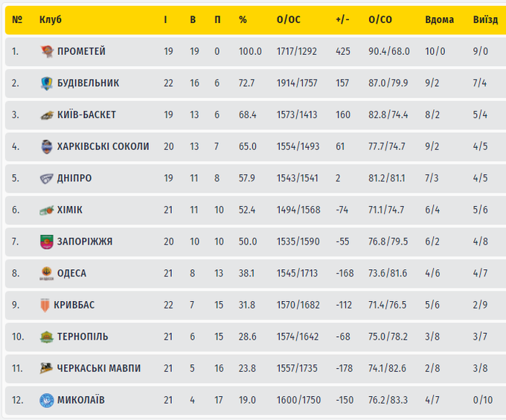Click the МИКОЛАЇВ team name link

(80, 400)
